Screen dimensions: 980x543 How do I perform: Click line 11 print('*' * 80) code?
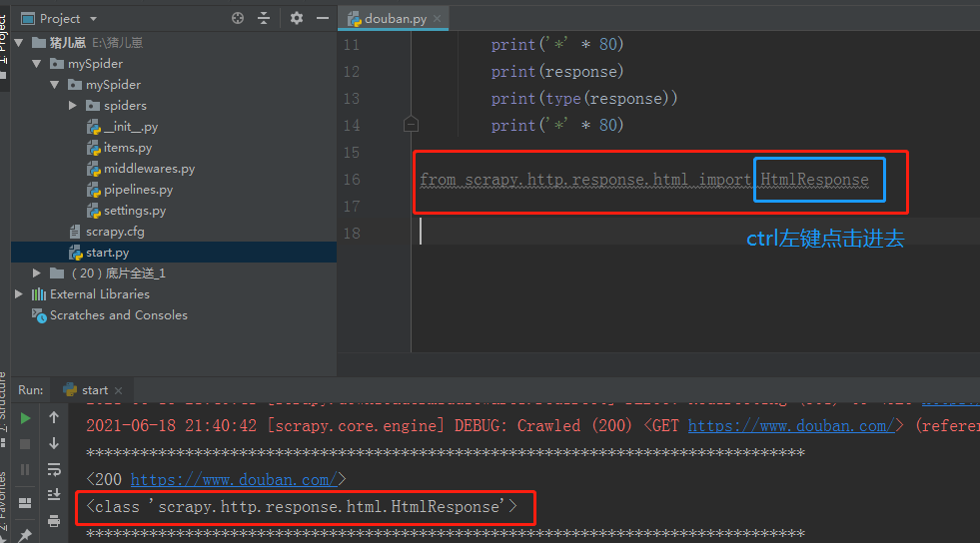pos(556,45)
